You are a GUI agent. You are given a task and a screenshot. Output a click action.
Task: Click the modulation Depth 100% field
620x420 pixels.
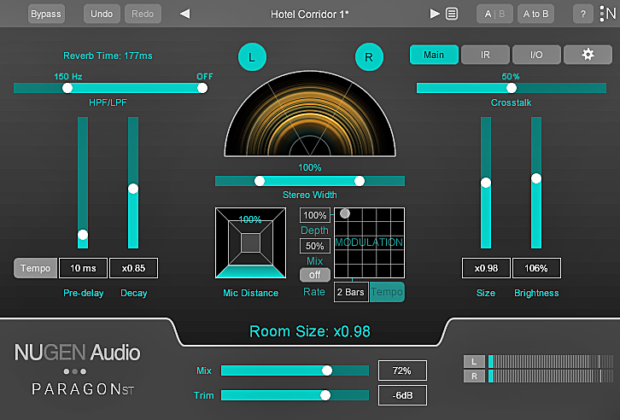point(315,215)
